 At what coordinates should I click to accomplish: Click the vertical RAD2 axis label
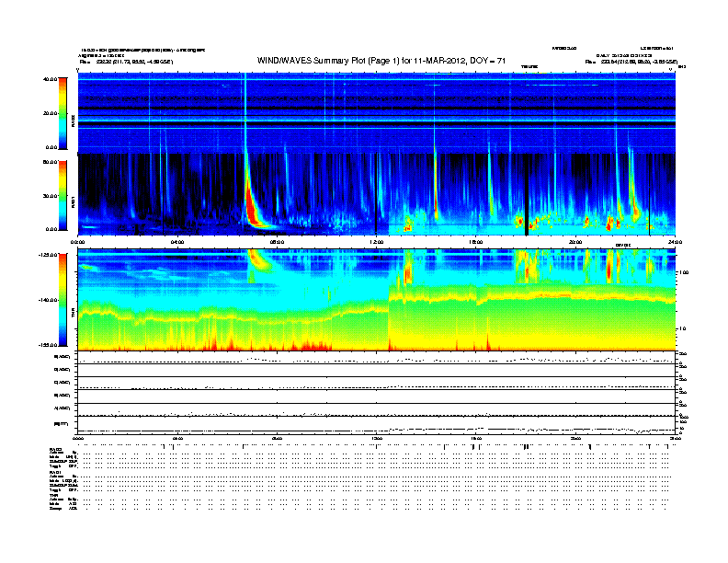click(x=73, y=121)
